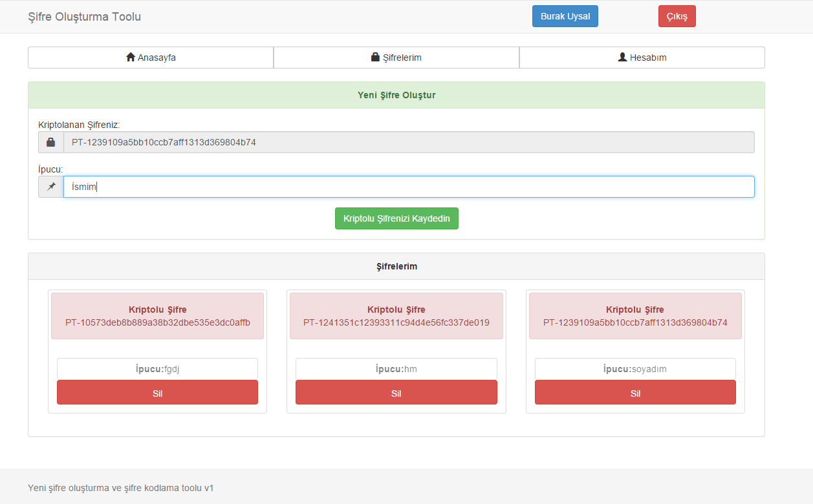The width and height of the screenshot is (813, 504).
Task: Click the Şifre Oluşturma Toolu brand link
Action: point(84,17)
